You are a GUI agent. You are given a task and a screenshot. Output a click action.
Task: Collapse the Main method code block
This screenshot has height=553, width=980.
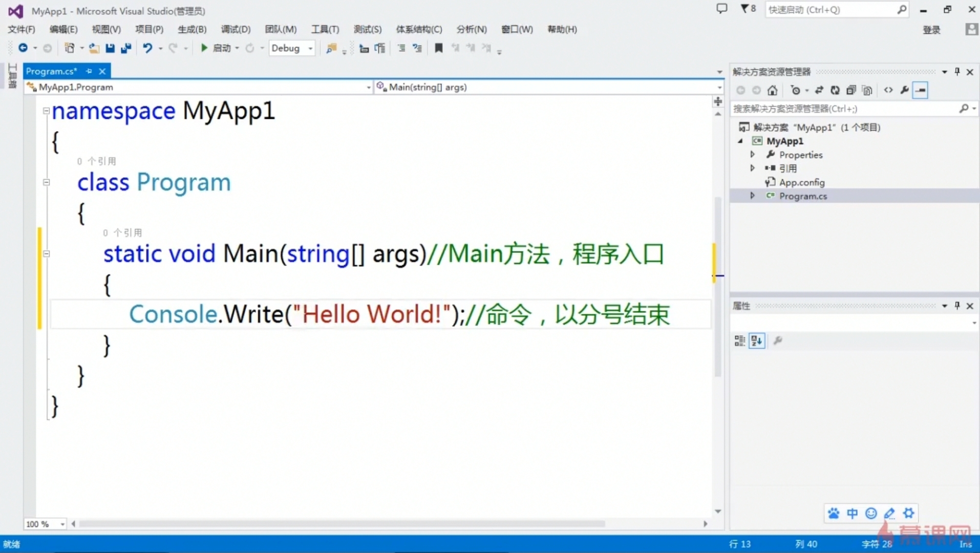click(46, 253)
